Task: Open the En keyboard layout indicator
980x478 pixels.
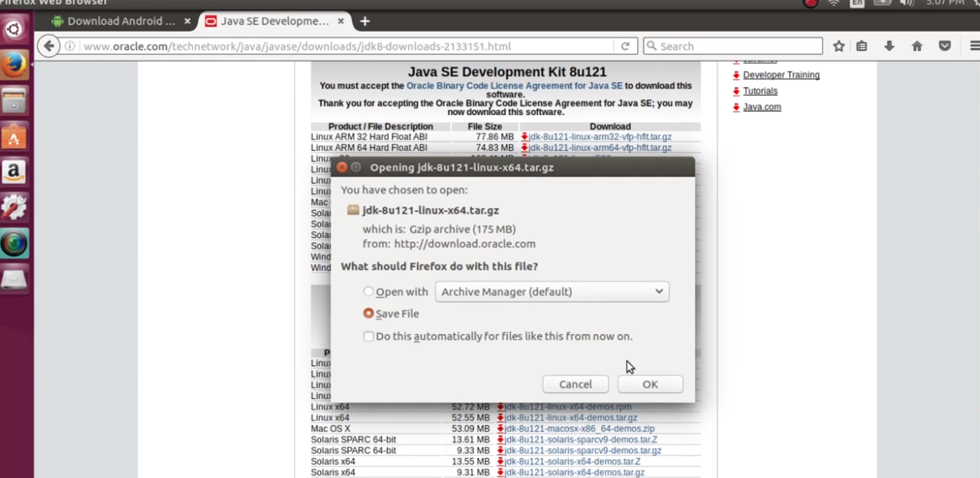Action: pyautogui.click(x=857, y=3)
